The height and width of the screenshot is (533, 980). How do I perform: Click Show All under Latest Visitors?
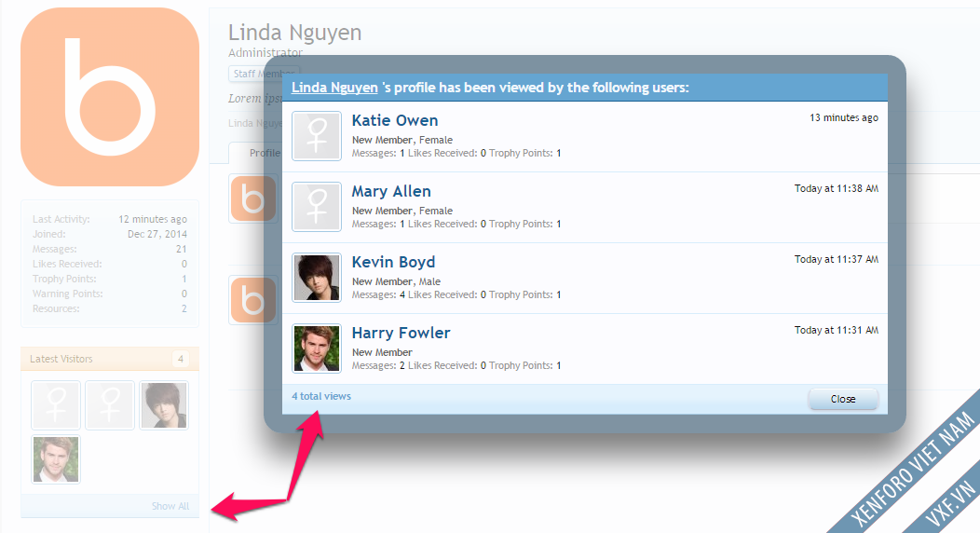170,506
